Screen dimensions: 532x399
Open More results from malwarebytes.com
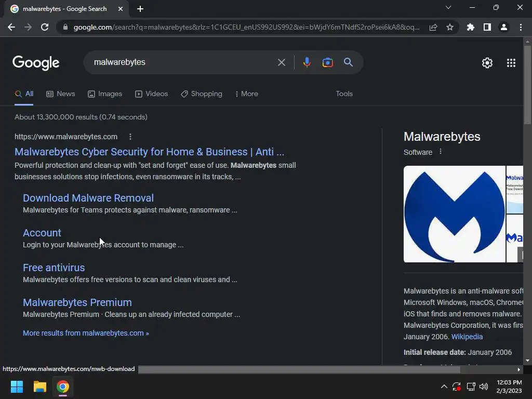point(86,333)
